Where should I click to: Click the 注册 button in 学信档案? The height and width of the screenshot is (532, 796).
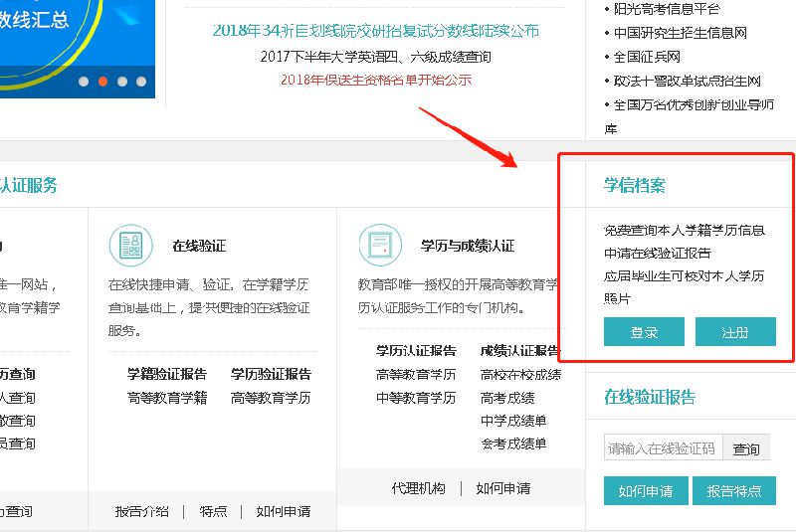[735, 332]
